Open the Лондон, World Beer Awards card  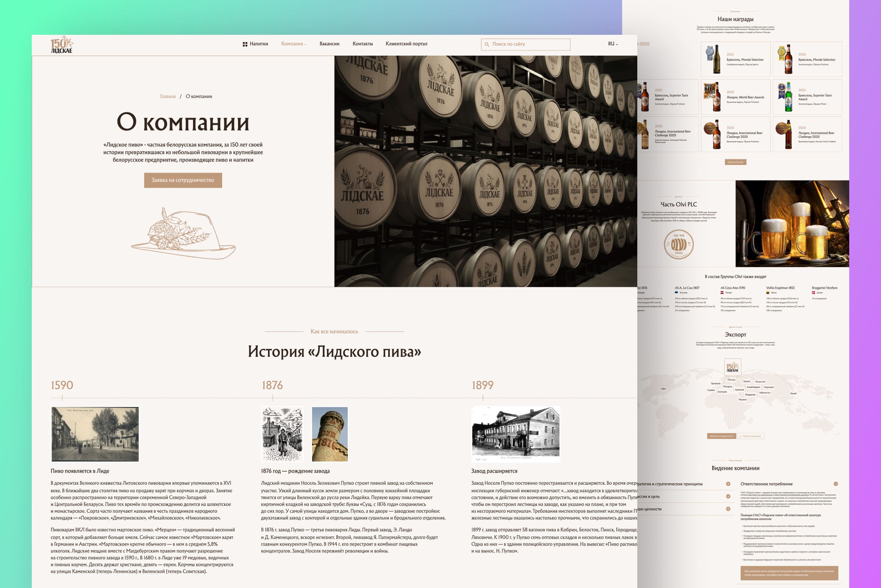(735, 96)
